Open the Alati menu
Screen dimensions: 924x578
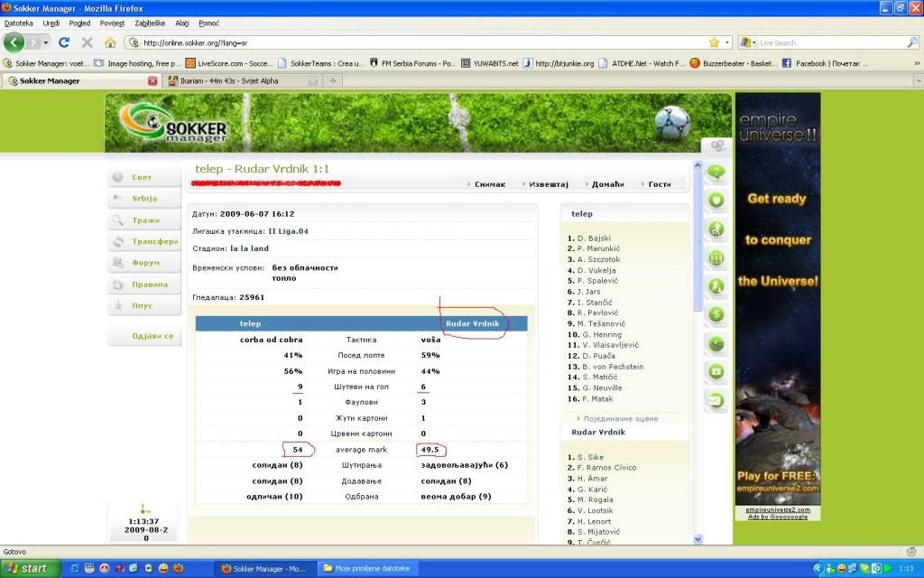[x=182, y=23]
